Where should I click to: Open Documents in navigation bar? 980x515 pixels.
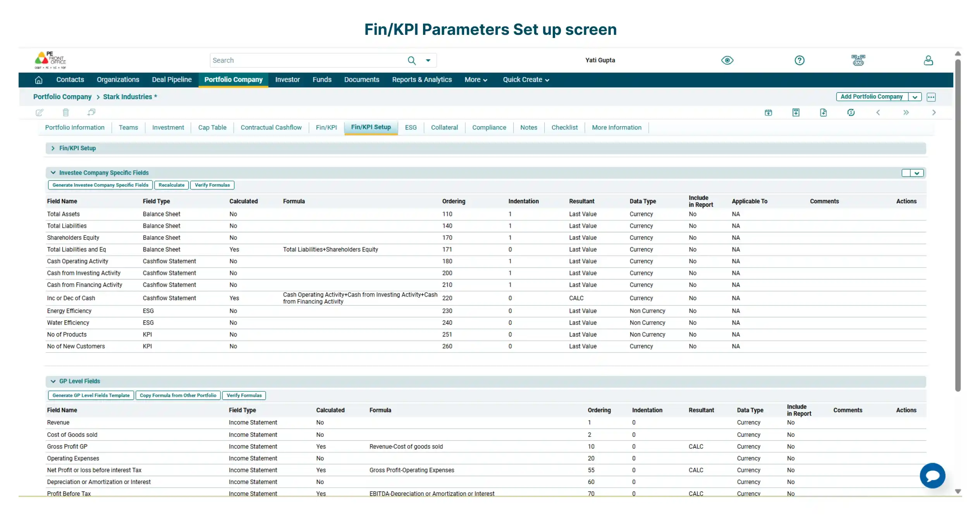tap(361, 80)
